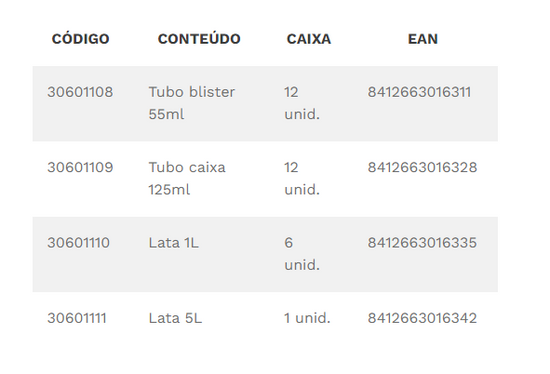
Task: Select product code 30601111
Action: pos(77,318)
